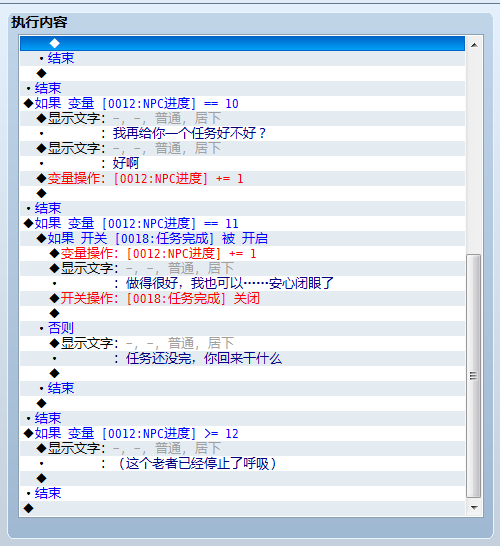Image resolution: width=500 pixels, height=546 pixels.
Task: Select the text line （这个老者已经停止了呼吸）
Action: pos(242,463)
